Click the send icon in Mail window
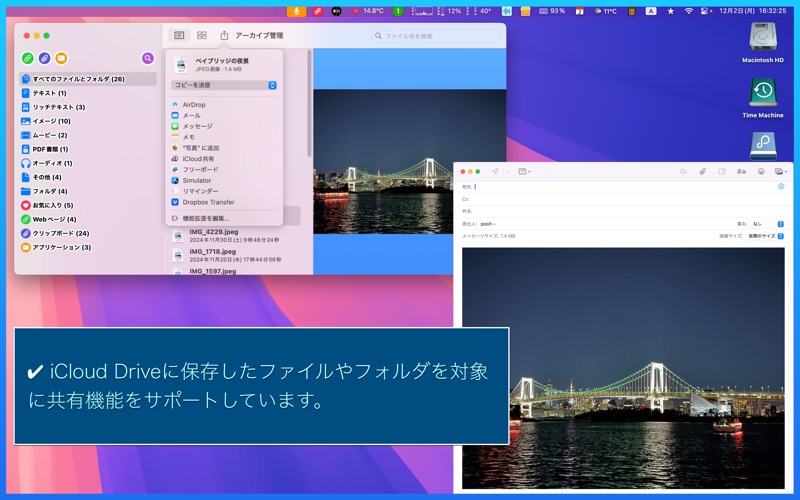The width and height of the screenshot is (800, 500). [x=495, y=171]
